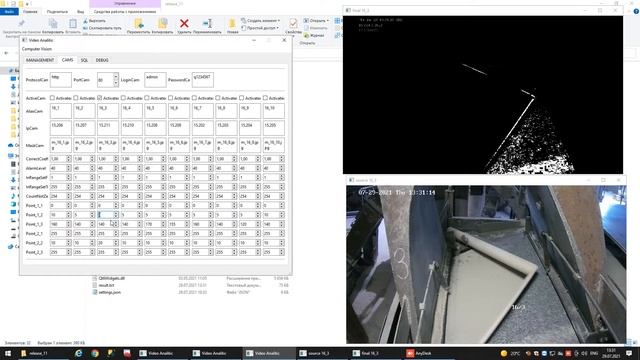This screenshot has width=640, height=360.
Task: Click AlarmLevel spinner for first camera column
Action: (x=69, y=168)
